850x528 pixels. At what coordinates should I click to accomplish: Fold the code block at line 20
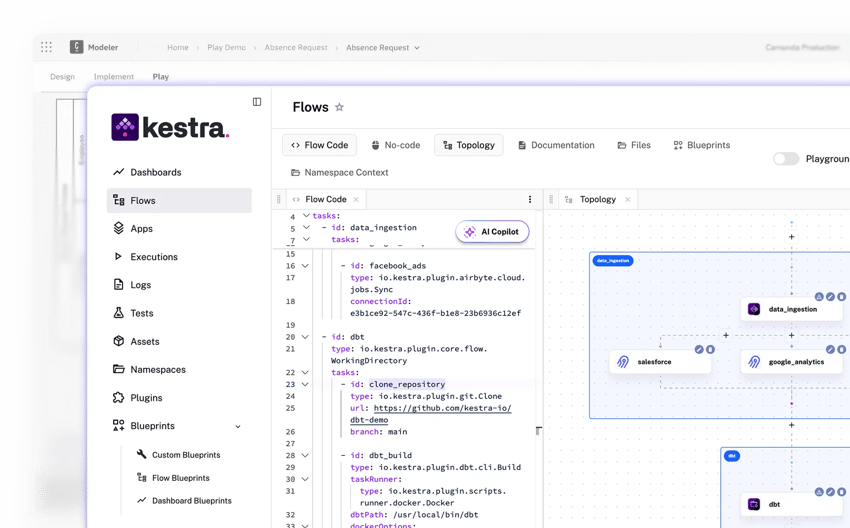point(306,337)
